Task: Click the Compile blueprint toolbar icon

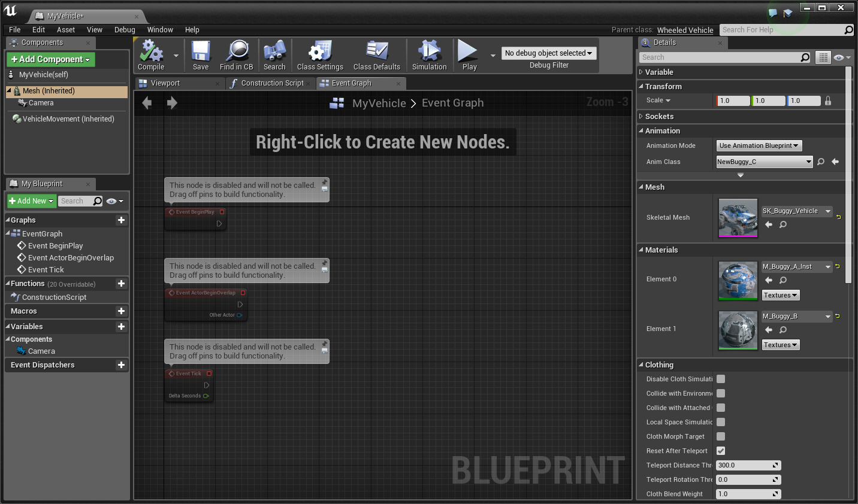Action: pyautogui.click(x=151, y=51)
